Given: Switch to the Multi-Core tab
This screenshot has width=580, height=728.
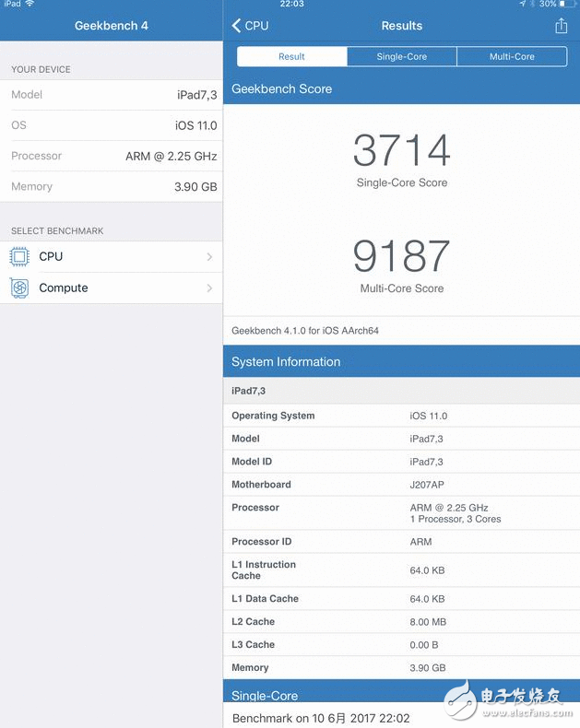Looking at the screenshot, I should coord(512,56).
